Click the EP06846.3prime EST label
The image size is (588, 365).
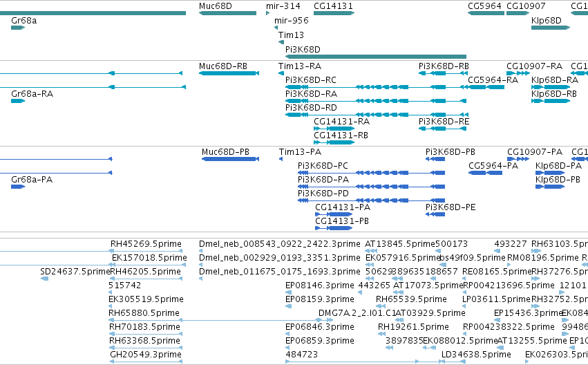[x=319, y=328]
